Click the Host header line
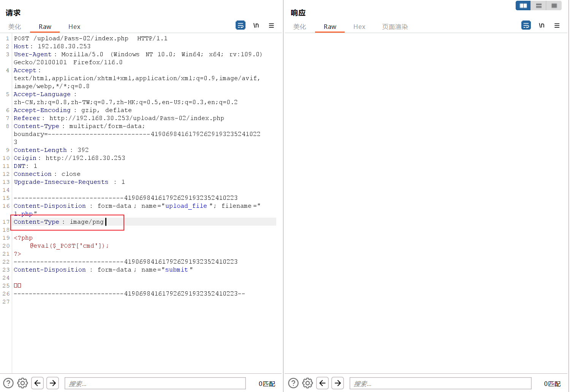 click(52, 46)
